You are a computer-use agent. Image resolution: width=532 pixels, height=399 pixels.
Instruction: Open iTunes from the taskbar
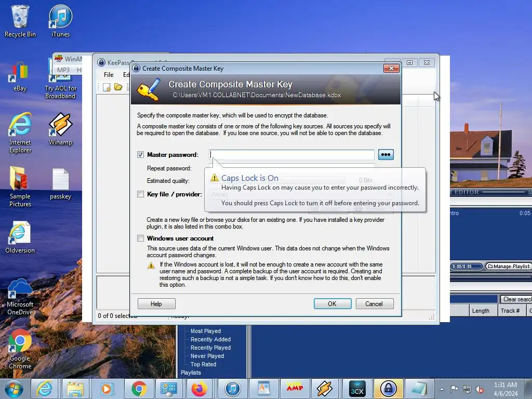pos(232,389)
